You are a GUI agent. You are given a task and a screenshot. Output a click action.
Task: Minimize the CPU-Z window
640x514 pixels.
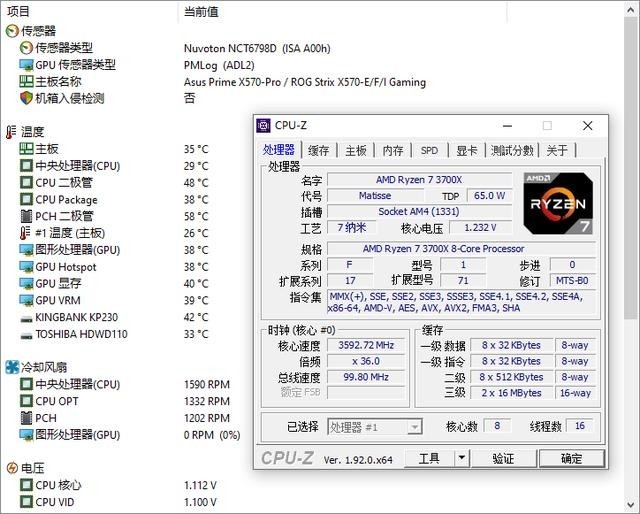507,126
